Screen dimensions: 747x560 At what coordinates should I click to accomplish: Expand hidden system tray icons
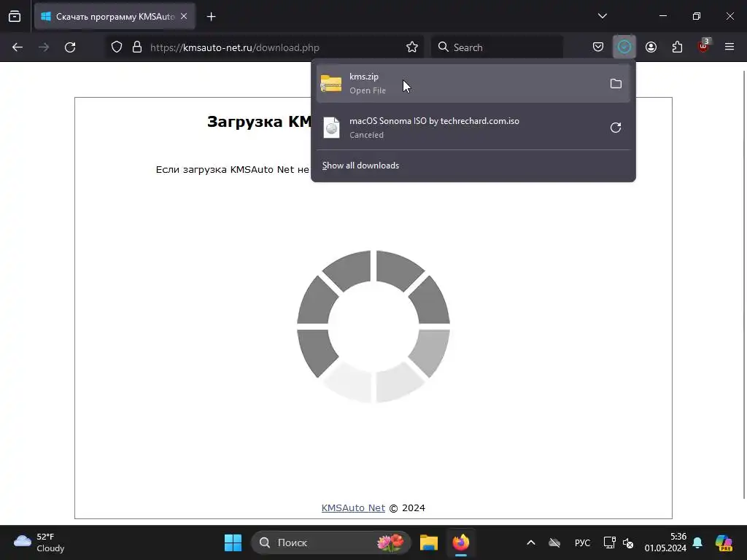tap(531, 542)
